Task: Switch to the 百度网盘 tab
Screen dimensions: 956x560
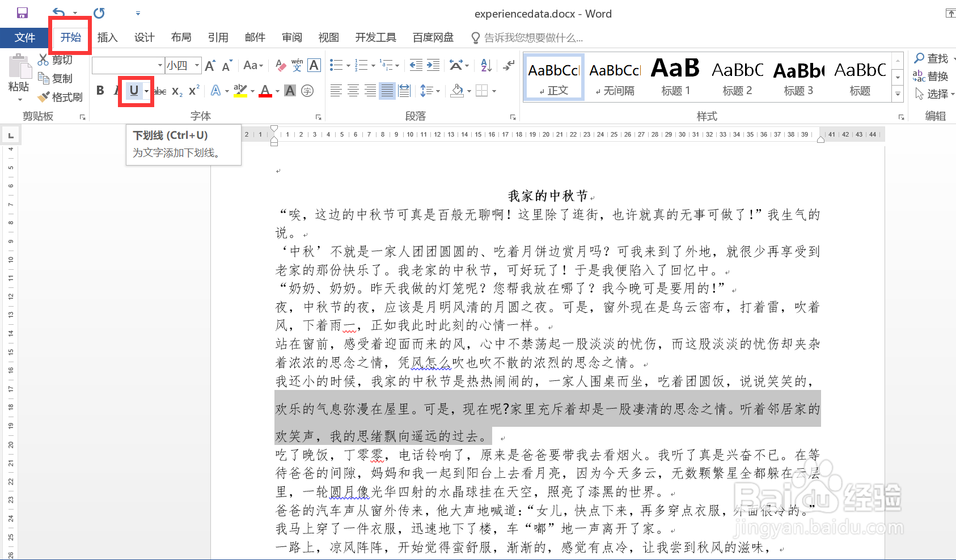Action: click(x=433, y=37)
